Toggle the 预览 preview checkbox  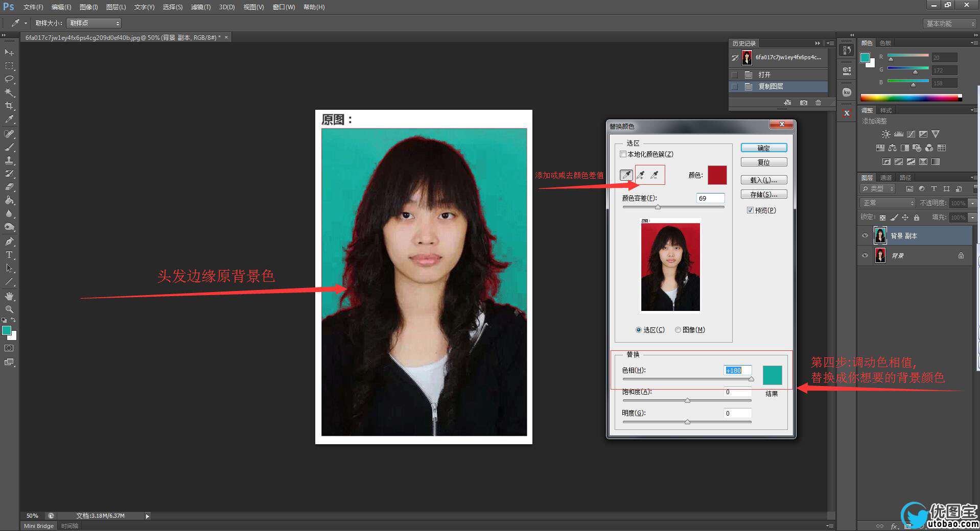(x=750, y=210)
